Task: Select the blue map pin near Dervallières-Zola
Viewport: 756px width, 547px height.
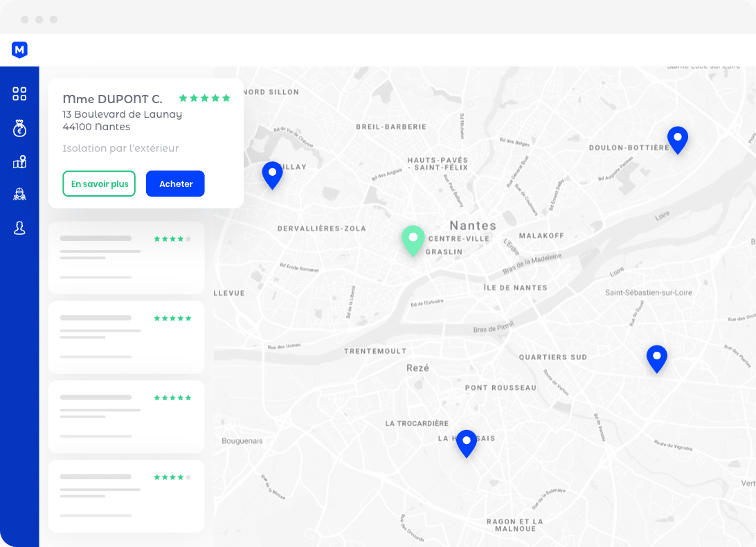Action: (x=272, y=174)
